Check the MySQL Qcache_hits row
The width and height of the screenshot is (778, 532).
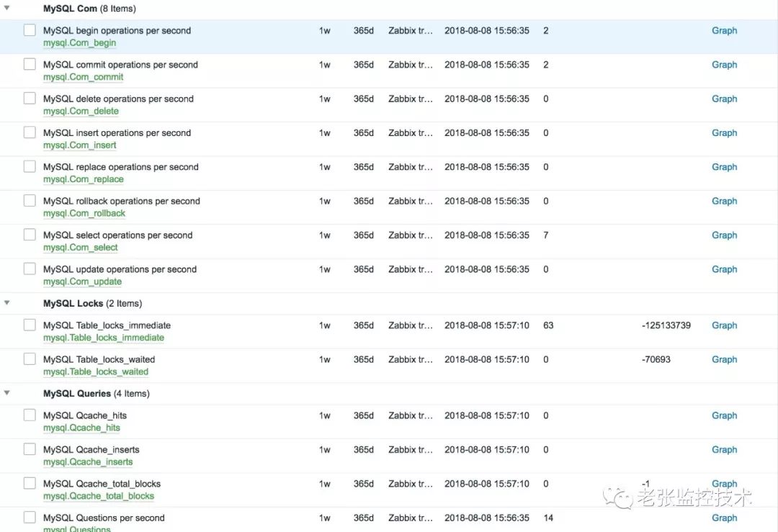[x=30, y=415]
